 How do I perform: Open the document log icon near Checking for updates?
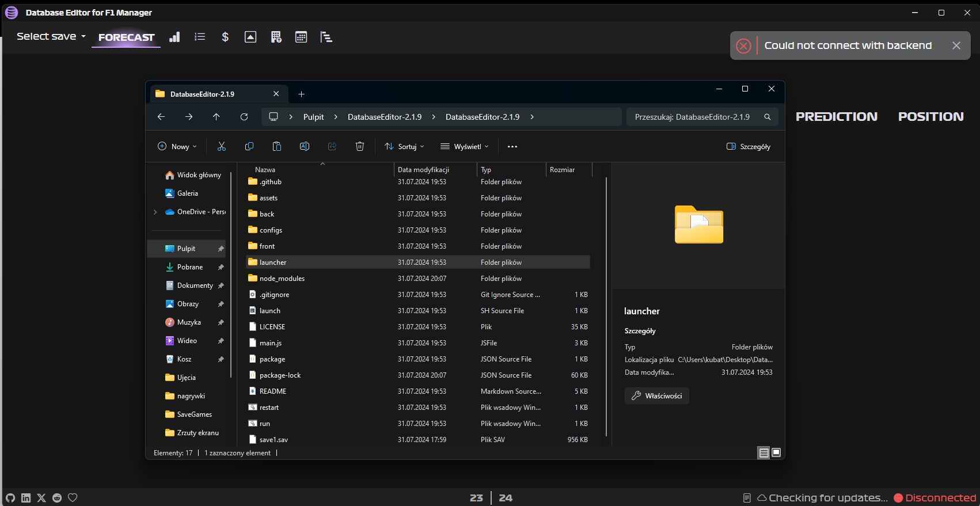point(747,498)
